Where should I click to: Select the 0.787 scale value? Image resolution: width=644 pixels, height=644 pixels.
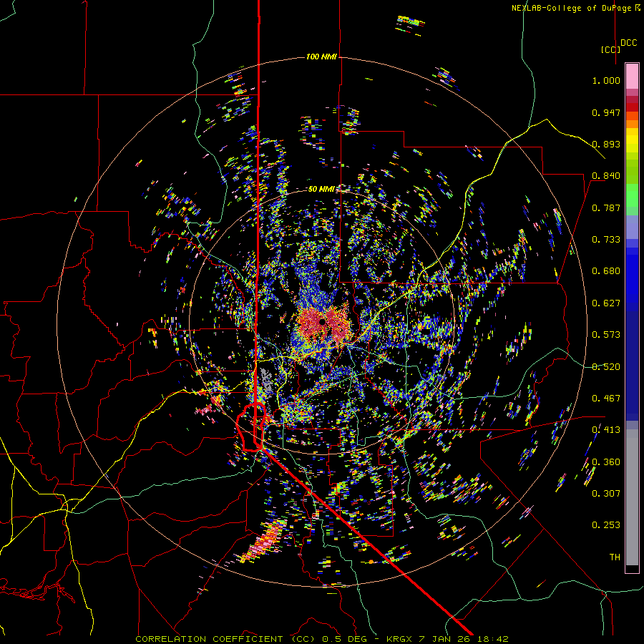tap(606, 208)
